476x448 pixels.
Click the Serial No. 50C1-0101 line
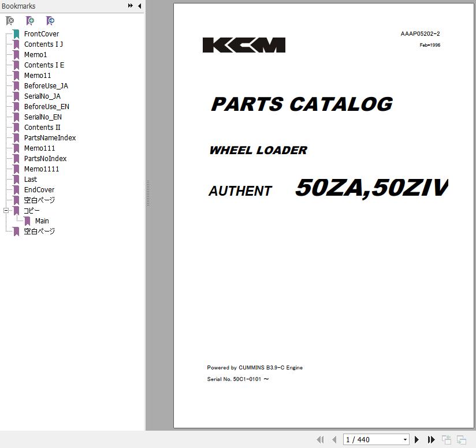(x=238, y=379)
